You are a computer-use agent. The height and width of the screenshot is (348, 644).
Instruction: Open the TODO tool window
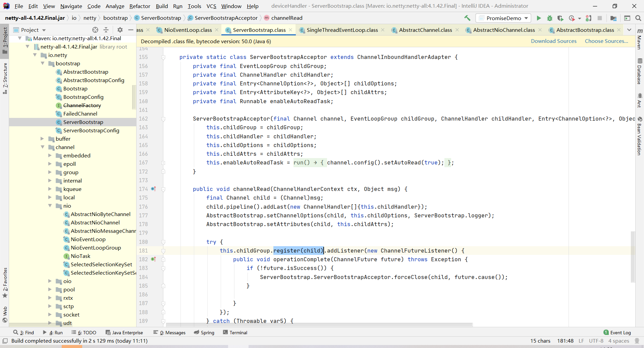(84, 333)
